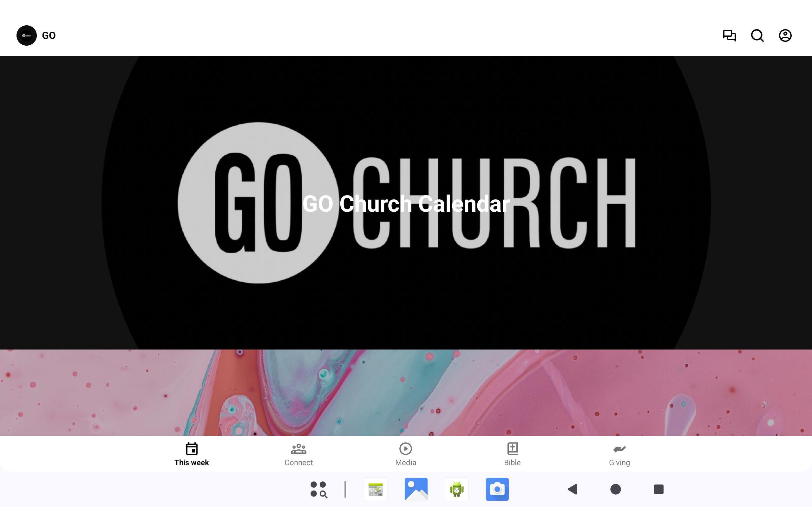Open the Media tab

(x=405, y=454)
